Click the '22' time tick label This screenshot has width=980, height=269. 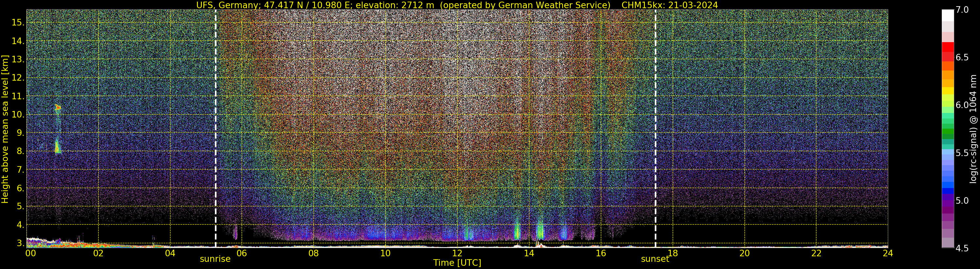(x=816, y=253)
